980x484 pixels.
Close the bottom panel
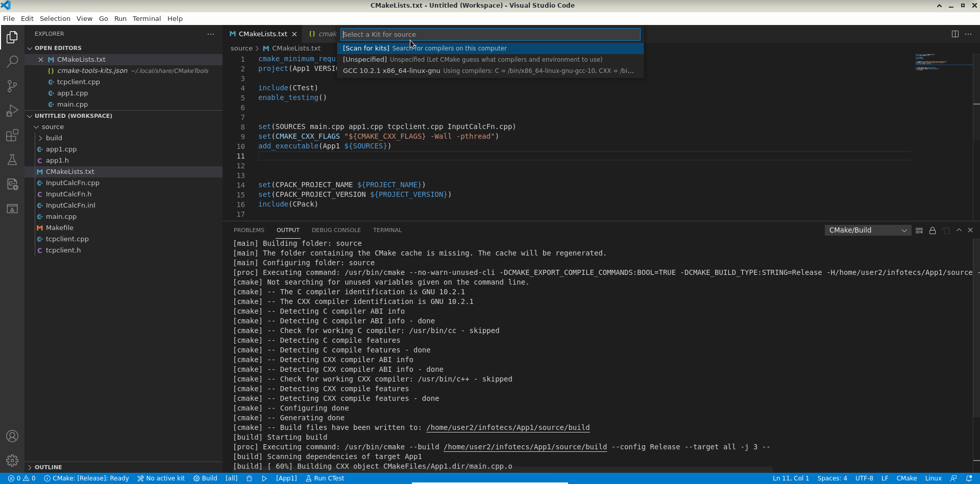point(970,230)
